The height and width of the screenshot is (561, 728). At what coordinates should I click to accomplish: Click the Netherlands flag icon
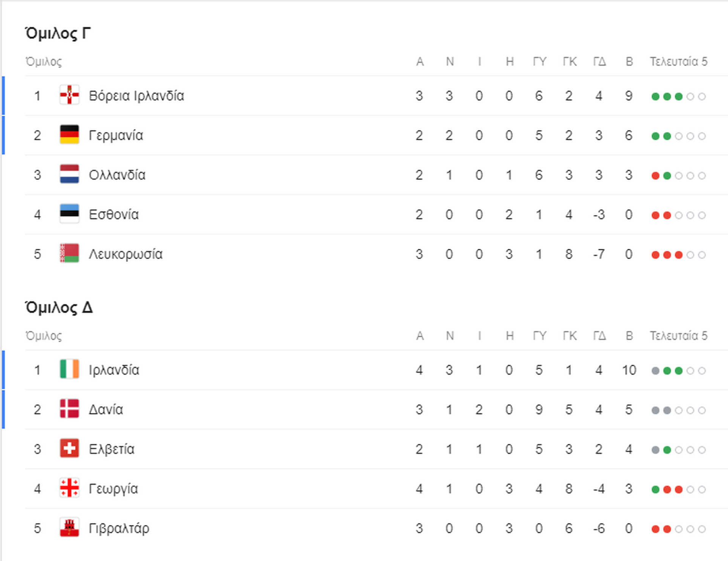[69, 174]
